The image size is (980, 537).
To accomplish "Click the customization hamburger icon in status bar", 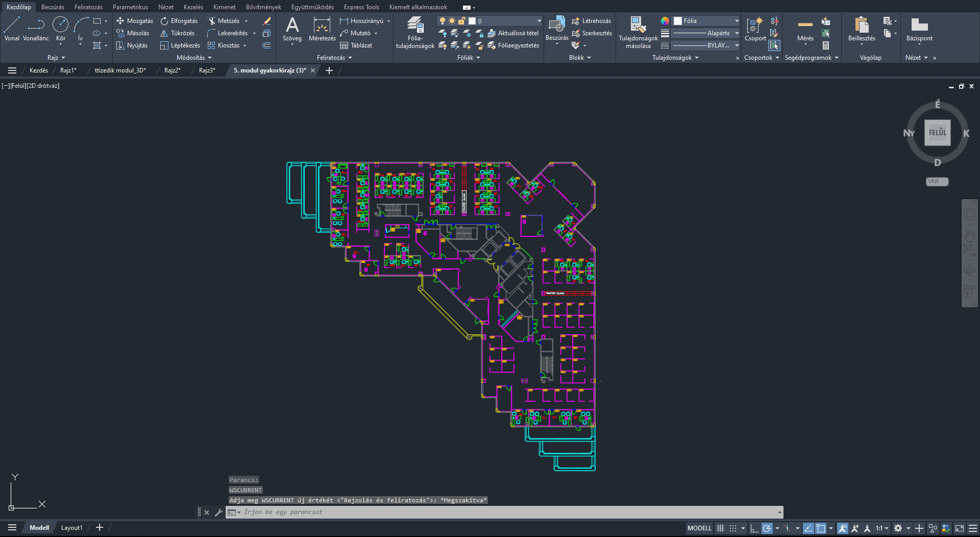I will [973, 528].
